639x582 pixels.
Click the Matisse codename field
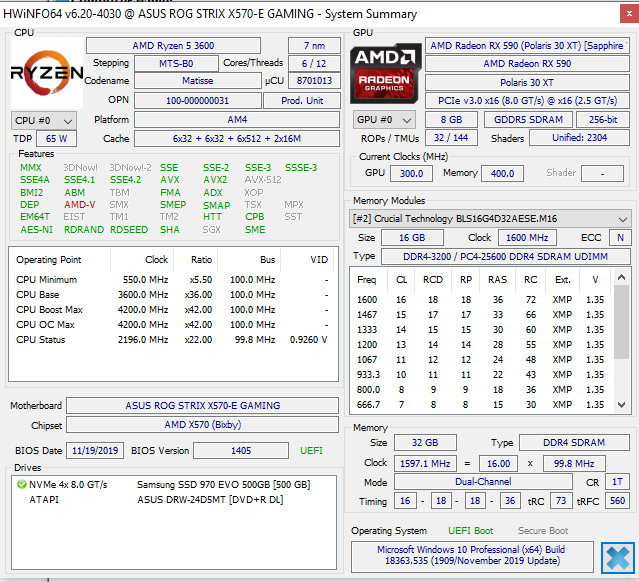point(198,81)
